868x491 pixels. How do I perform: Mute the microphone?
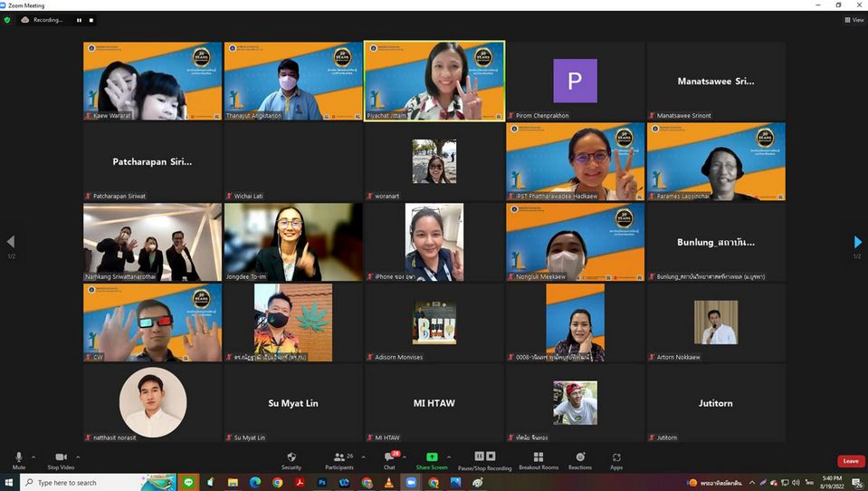(x=18, y=458)
